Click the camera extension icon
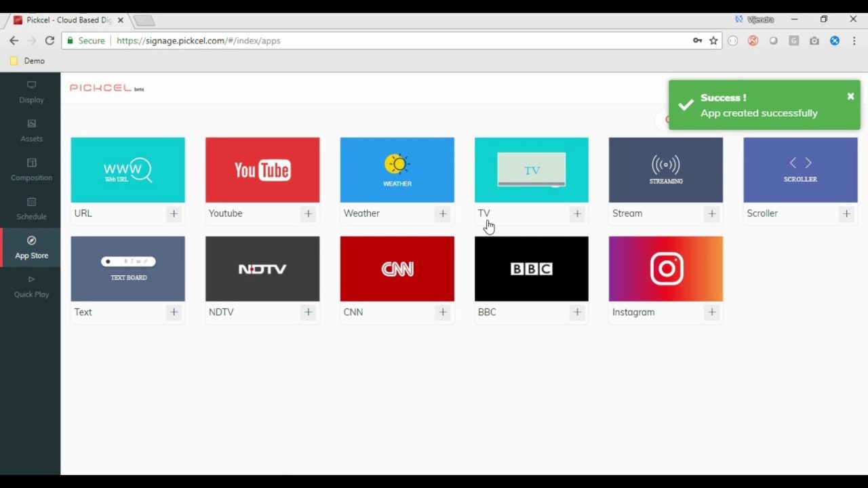Screen dimensions: 868x488 coord(814,41)
